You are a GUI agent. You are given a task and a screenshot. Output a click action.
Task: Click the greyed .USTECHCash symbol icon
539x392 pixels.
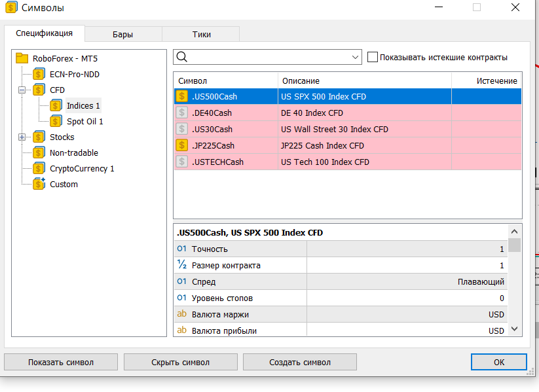pyautogui.click(x=181, y=162)
